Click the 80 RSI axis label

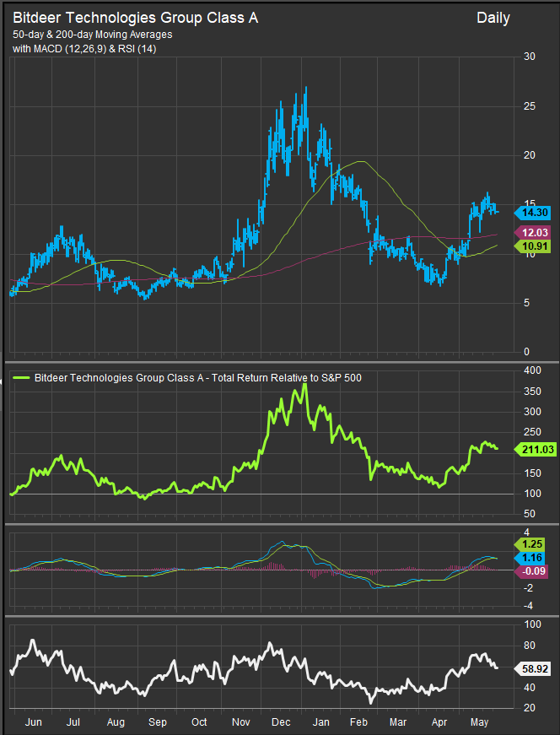(x=530, y=646)
